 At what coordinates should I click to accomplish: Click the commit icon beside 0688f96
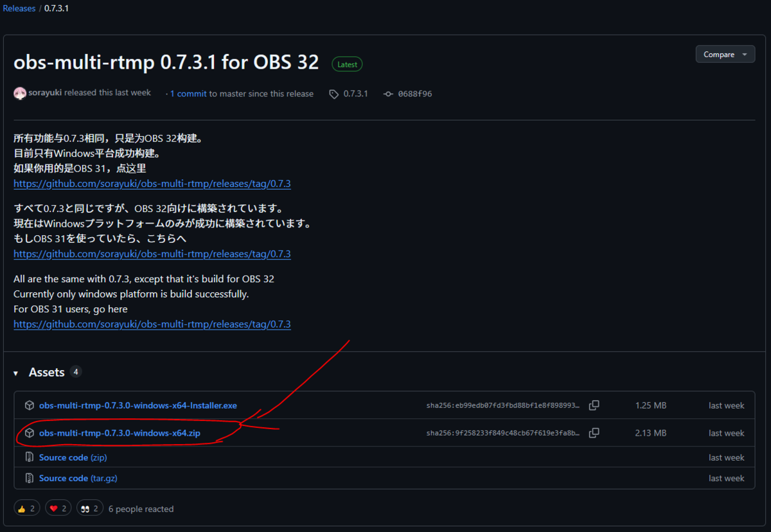pyautogui.click(x=388, y=94)
